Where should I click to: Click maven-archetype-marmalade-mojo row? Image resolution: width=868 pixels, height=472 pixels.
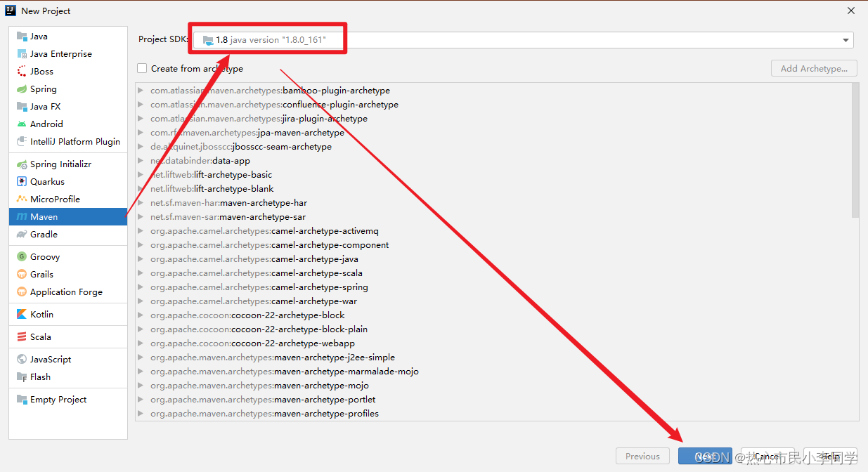[x=493, y=372]
